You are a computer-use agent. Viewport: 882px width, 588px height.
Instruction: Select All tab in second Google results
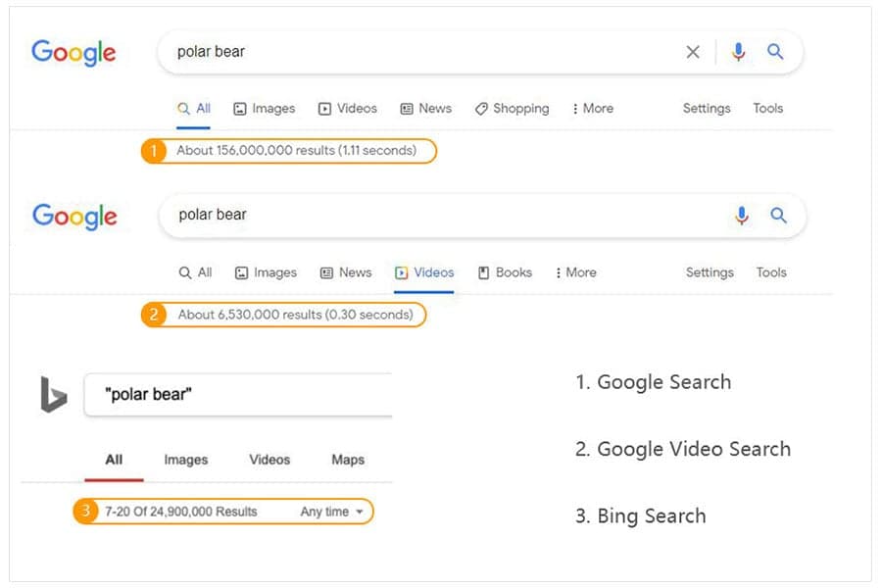(195, 272)
